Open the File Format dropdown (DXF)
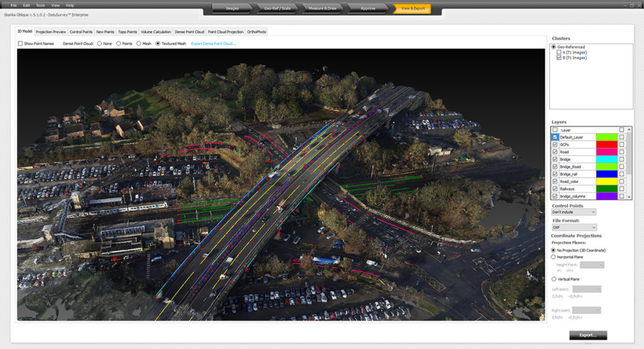This screenshot has height=349, width=644. [574, 228]
